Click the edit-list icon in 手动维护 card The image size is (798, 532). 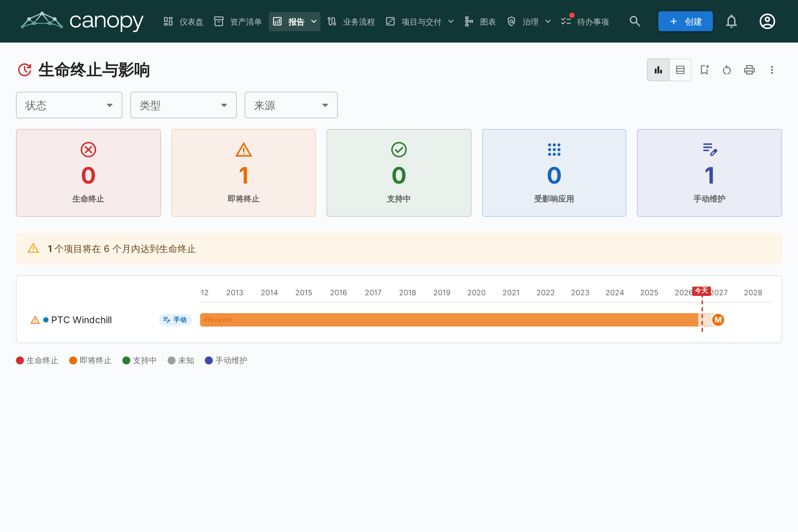coord(710,150)
